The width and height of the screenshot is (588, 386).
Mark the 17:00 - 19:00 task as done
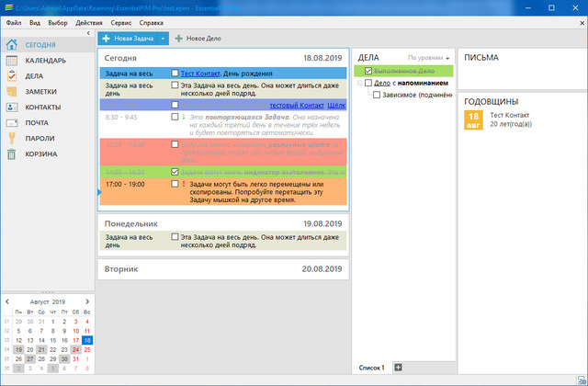click(x=175, y=184)
